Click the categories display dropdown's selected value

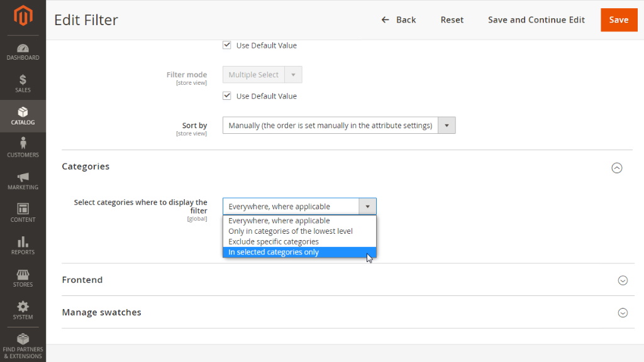279,206
